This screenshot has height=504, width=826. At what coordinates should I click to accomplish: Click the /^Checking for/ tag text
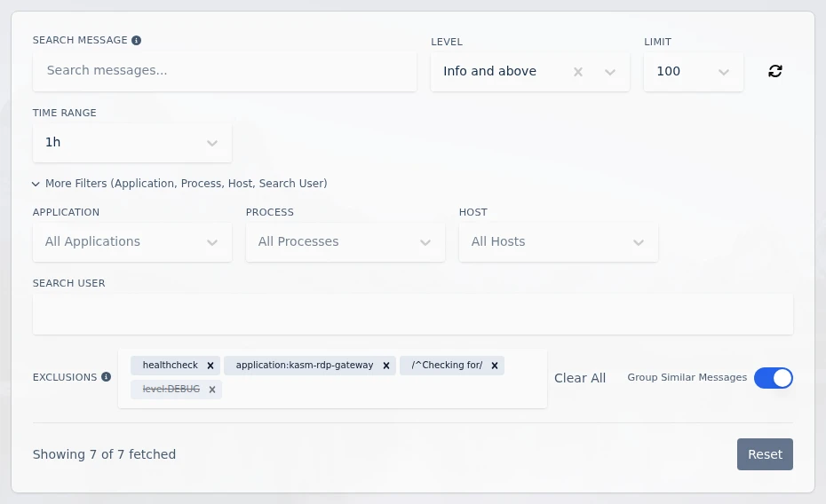[x=447, y=365]
